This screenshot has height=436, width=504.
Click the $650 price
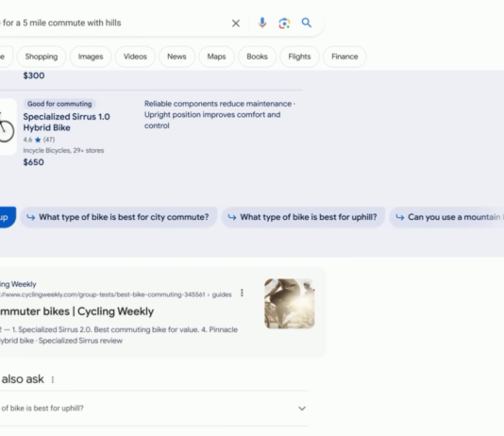pyautogui.click(x=33, y=162)
